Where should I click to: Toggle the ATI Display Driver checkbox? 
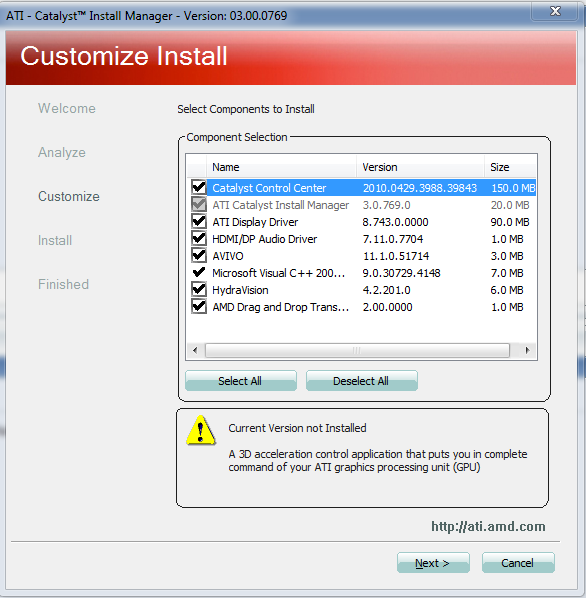pos(199,221)
